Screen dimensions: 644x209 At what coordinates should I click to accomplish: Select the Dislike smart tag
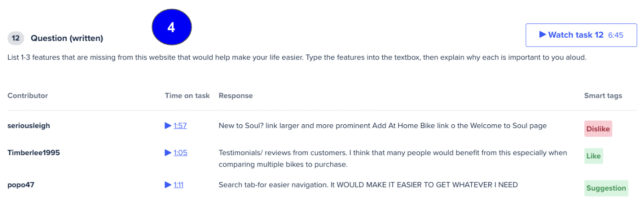tap(598, 129)
